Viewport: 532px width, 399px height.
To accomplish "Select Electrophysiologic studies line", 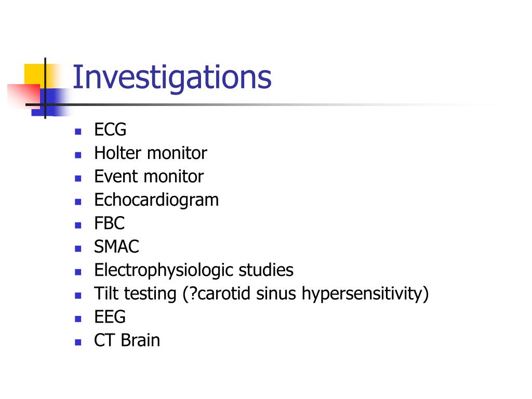I will [x=194, y=270].
